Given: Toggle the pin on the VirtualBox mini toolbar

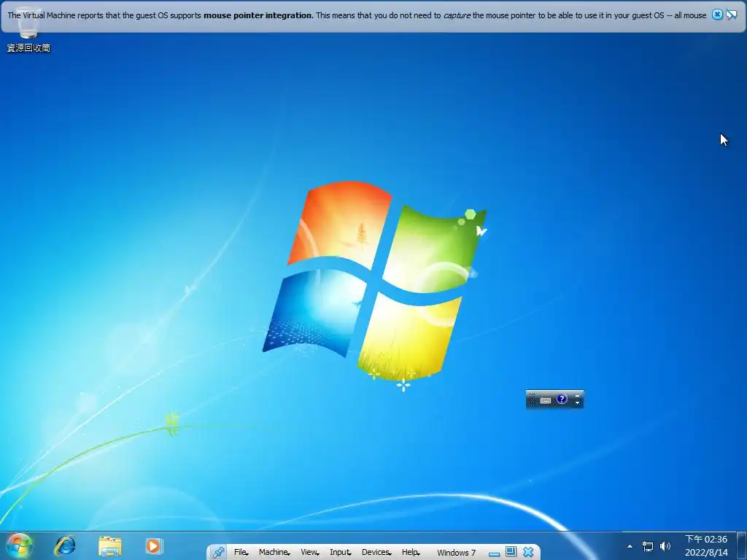Looking at the screenshot, I should [x=219, y=553].
